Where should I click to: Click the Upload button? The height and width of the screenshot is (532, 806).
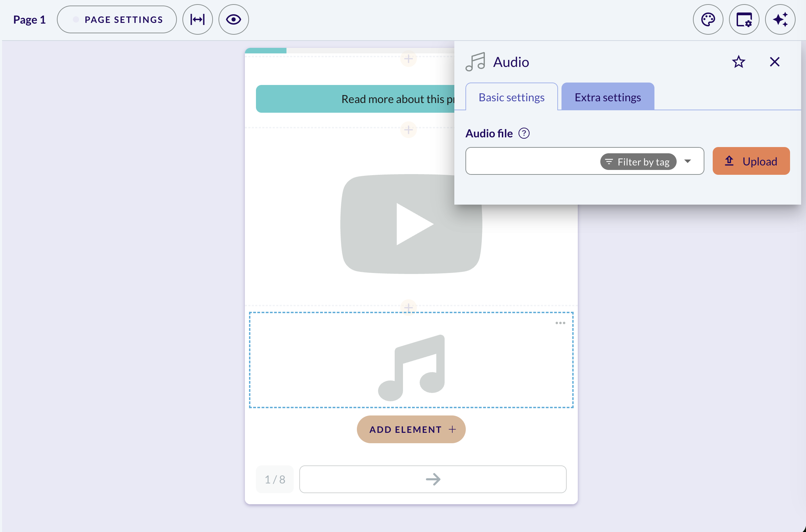click(751, 161)
